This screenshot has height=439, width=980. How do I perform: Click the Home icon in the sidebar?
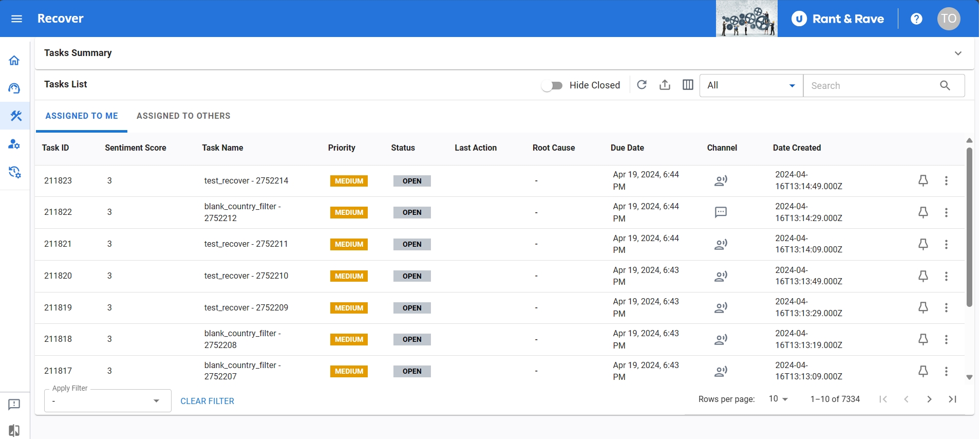pos(14,61)
